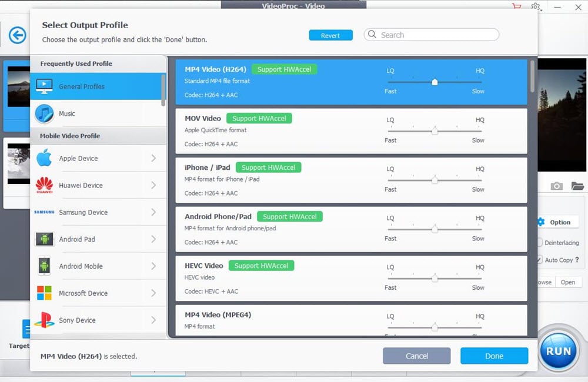The width and height of the screenshot is (588, 382).
Task: Disable the Auto Copy checkbox
Action: 540,260
